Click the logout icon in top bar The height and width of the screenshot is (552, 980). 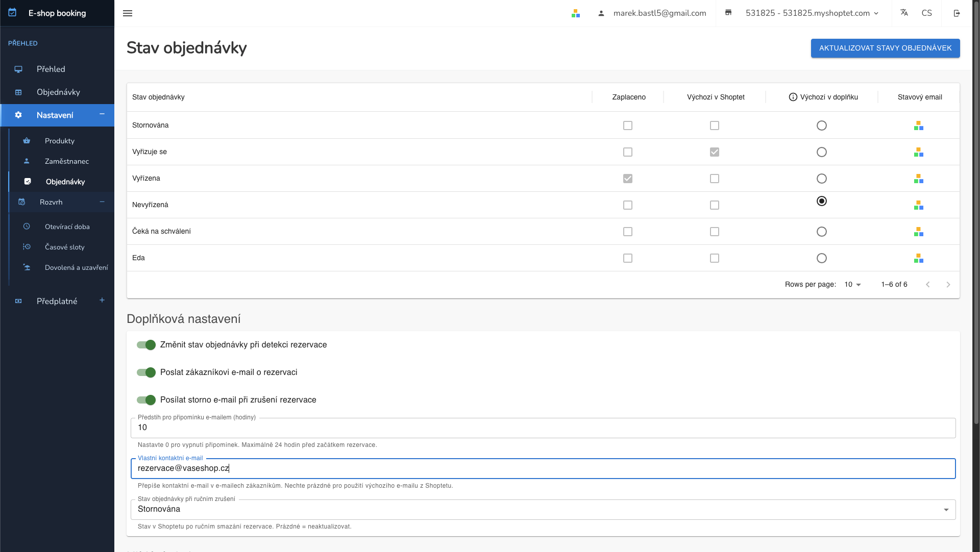(x=957, y=13)
